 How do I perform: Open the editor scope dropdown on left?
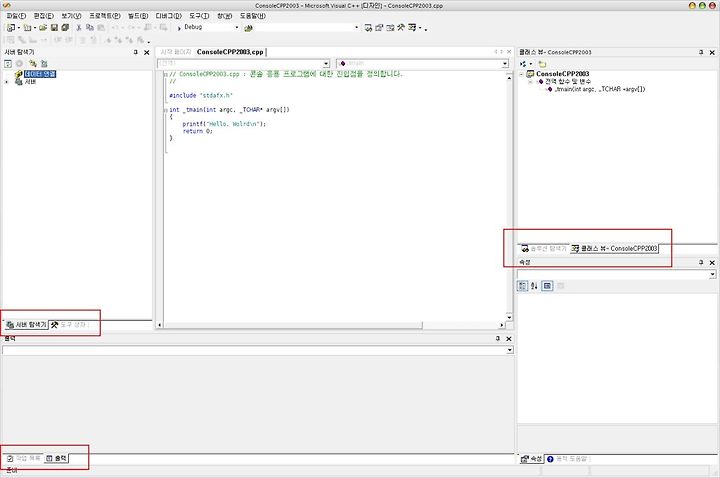326,63
